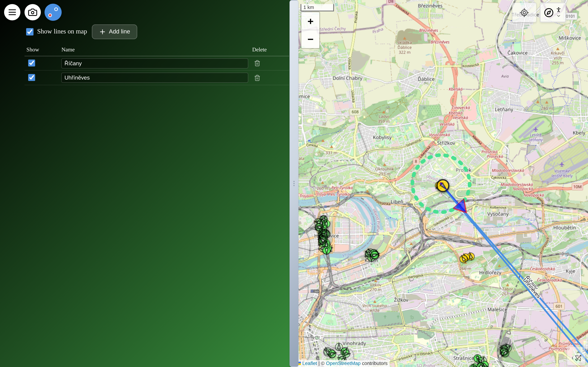This screenshot has height=367, width=588.
Task: Click the compass orientation icon
Action: [x=548, y=13]
